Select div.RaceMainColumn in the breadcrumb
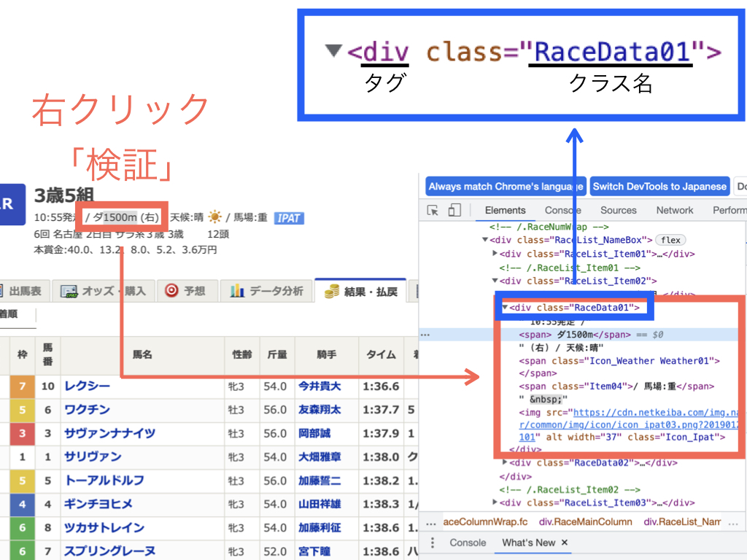The width and height of the screenshot is (747, 560). 586,522
